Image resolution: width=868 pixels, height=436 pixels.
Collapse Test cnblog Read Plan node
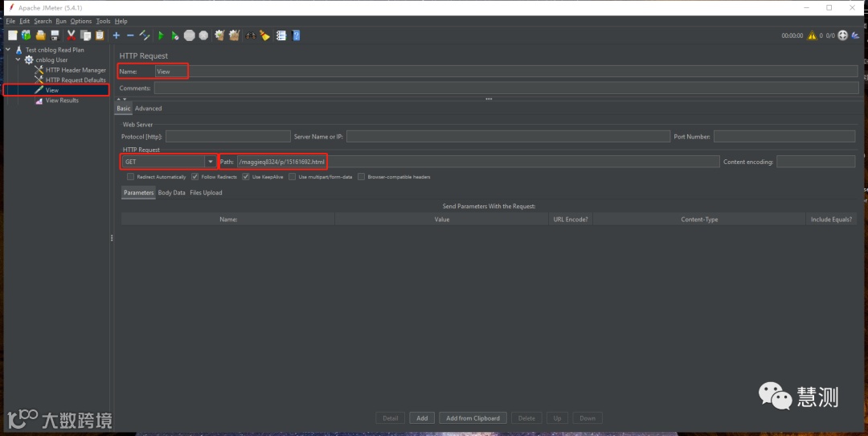(x=8, y=50)
